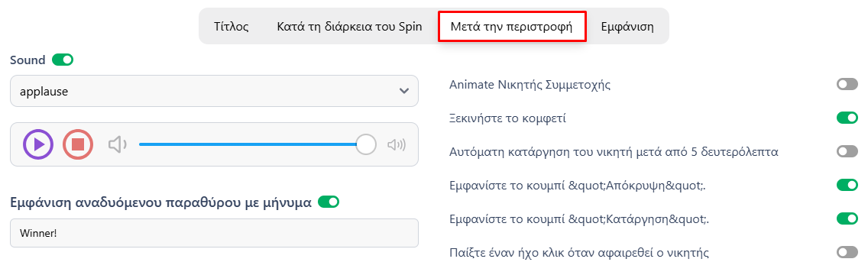Enable auto-removal of winner after 5 seconds
Viewport: 868px width, 275px height.
847,151
